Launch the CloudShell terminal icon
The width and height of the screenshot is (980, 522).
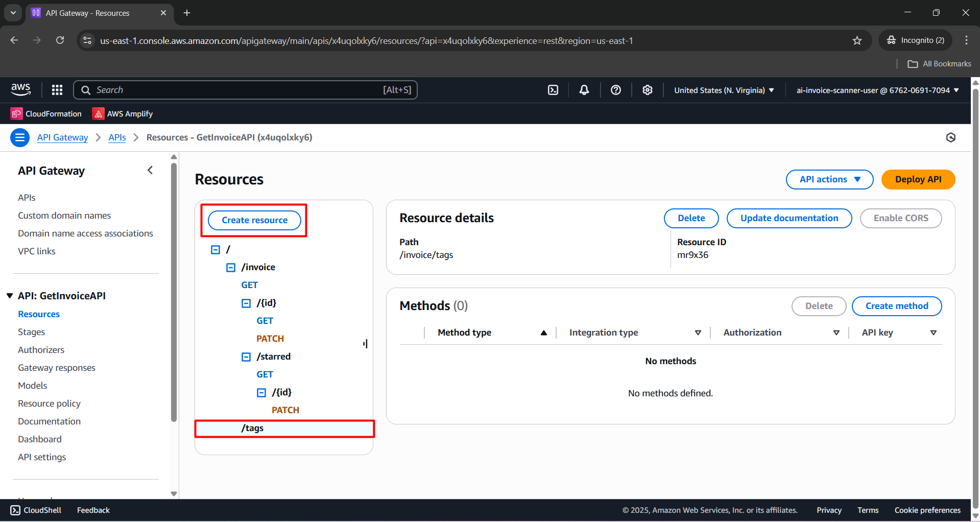click(x=553, y=89)
